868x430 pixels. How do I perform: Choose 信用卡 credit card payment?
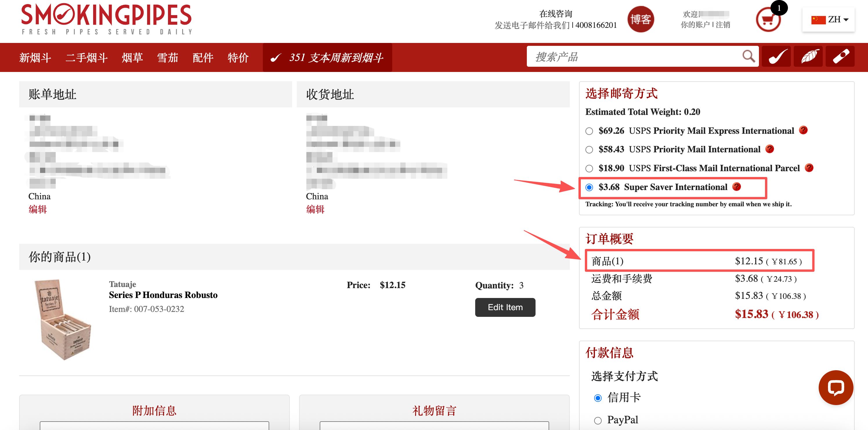coord(597,398)
